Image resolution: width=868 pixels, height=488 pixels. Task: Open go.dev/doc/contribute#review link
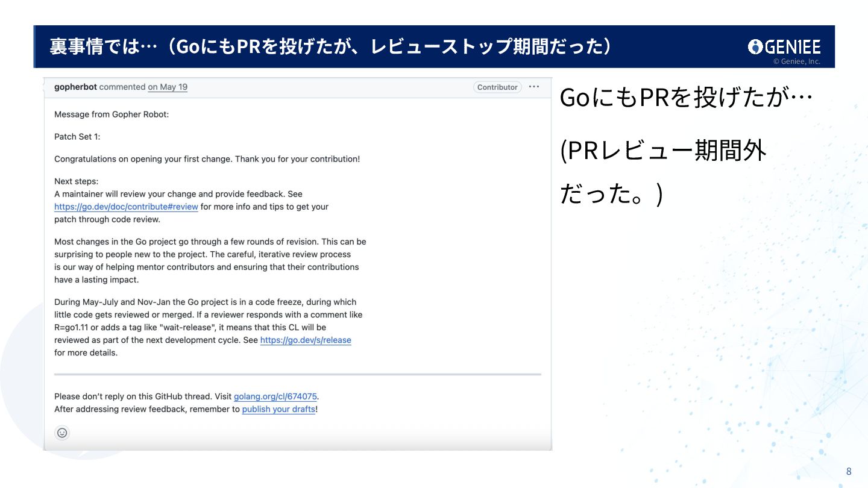click(x=126, y=207)
